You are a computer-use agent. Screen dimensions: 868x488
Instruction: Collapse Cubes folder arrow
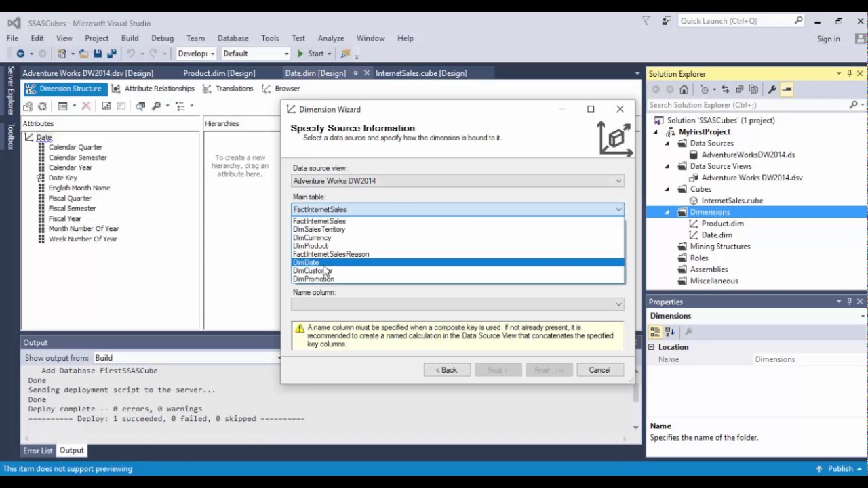(x=667, y=190)
